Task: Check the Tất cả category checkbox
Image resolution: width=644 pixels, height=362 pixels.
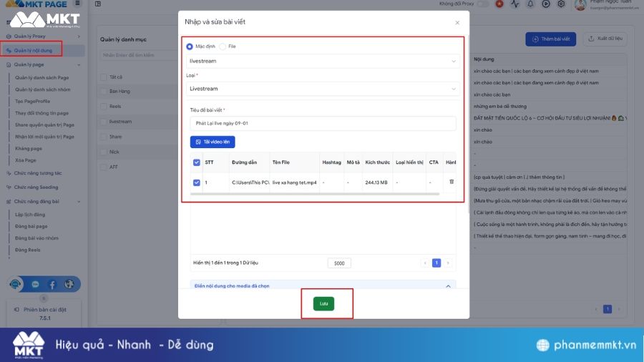Action: tap(104, 77)
